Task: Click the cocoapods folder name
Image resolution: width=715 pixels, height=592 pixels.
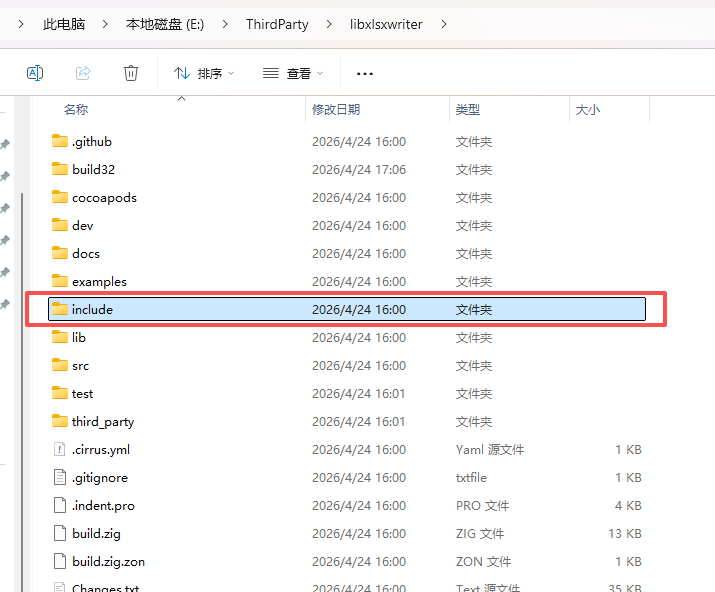Action: coord(104,198)
